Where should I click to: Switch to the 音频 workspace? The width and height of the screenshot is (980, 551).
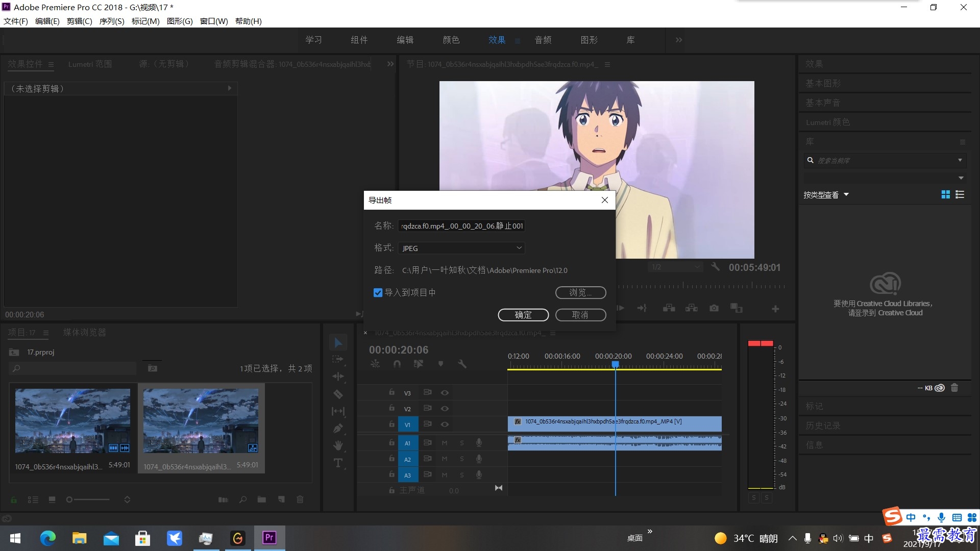click(x=543, y=40)
